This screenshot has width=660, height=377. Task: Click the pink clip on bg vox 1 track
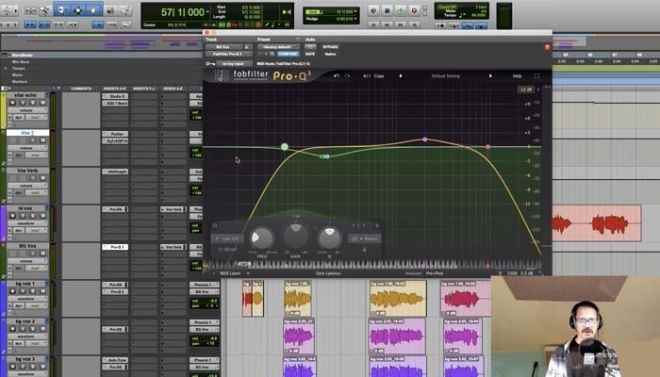(465, 298)
